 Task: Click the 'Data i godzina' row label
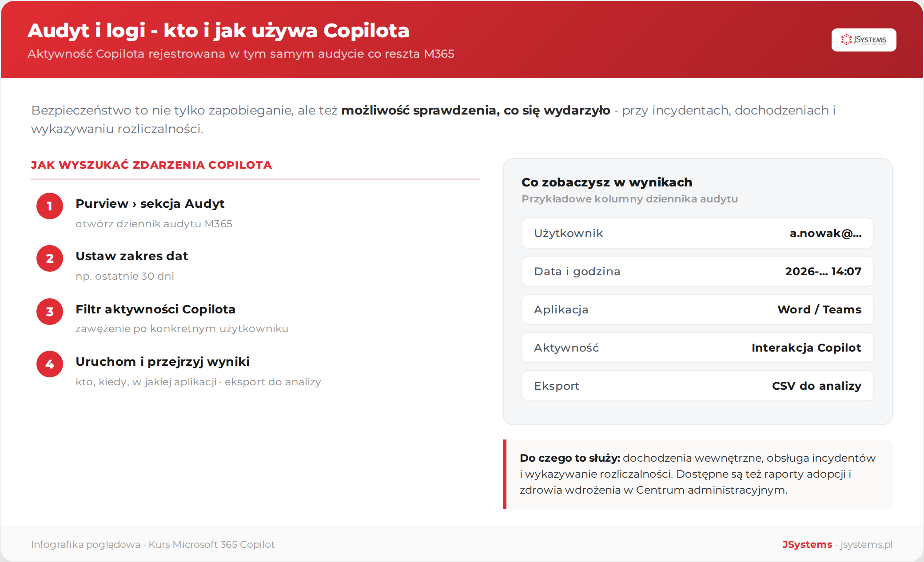pos(577,272)
